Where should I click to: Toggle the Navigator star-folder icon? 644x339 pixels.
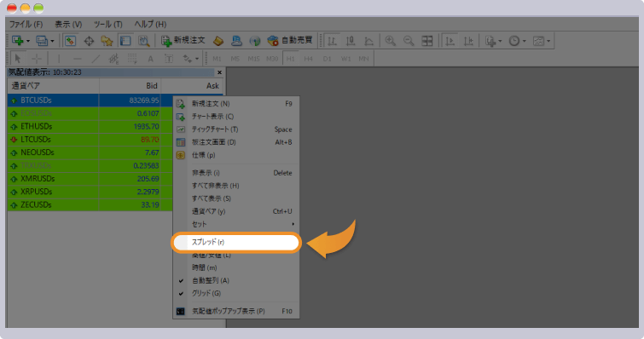107,41
